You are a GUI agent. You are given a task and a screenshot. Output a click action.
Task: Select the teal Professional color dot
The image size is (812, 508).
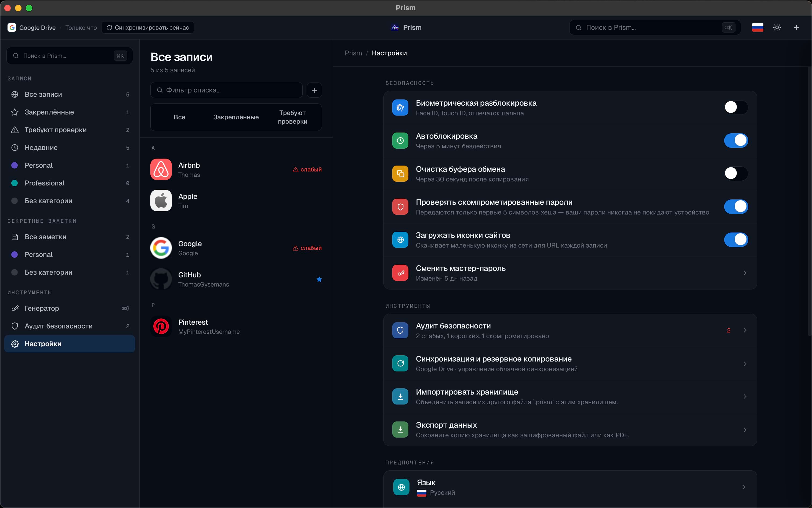(15, 183)
